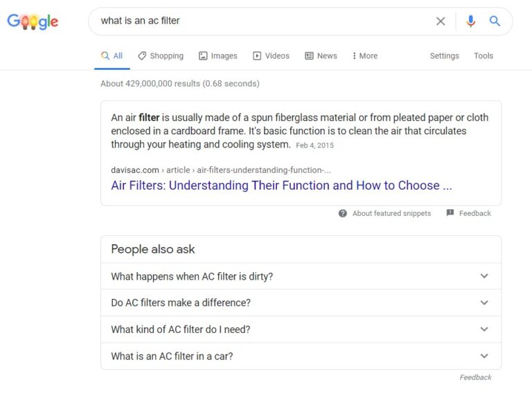Expand "What is an AC filter in a car?"
This screenshot has height=396, width=532.
pos(484,357)
